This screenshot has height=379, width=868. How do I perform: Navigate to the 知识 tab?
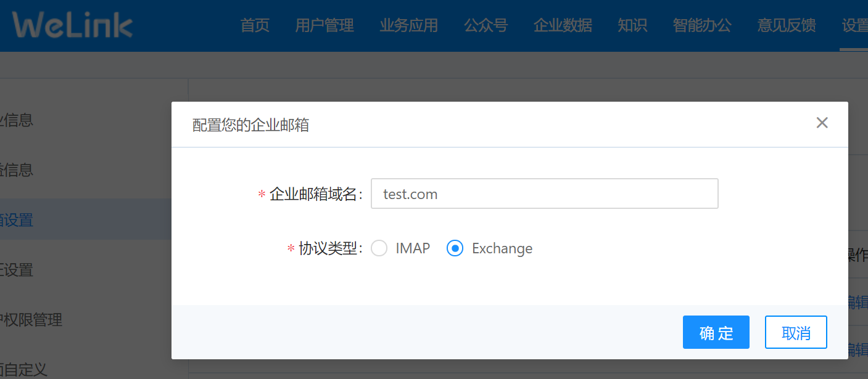click(632, 25)
